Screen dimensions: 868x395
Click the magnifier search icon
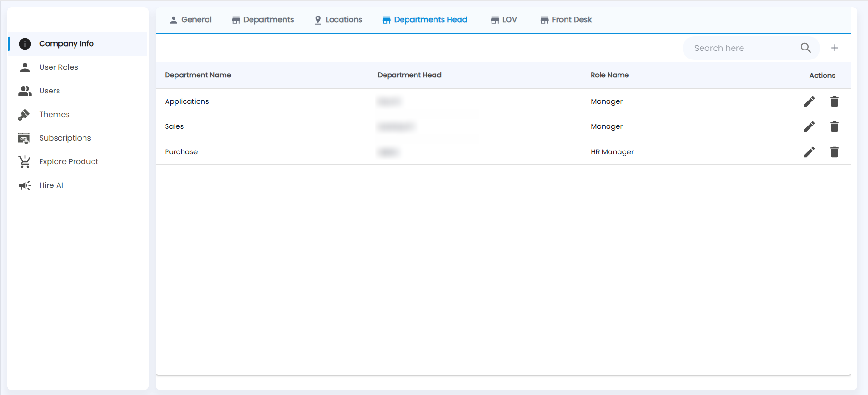coord(806,48)
